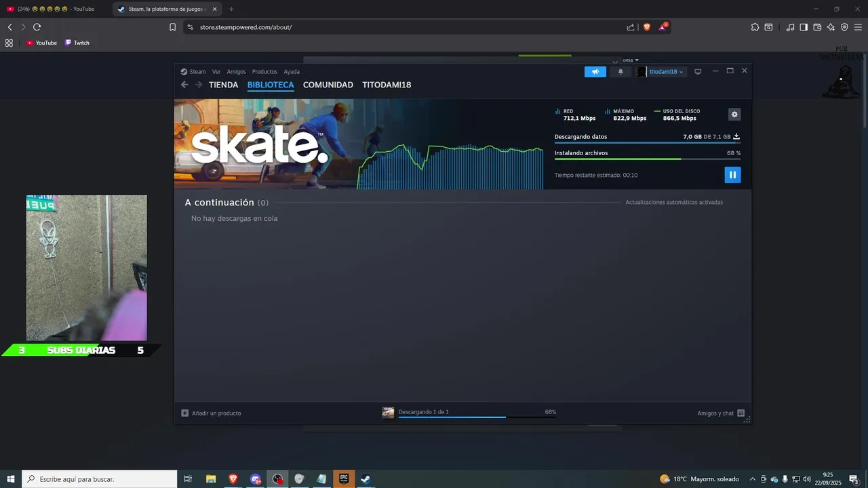Click the A continuación heading
The image size is (868, 488).
click(219, 203)
